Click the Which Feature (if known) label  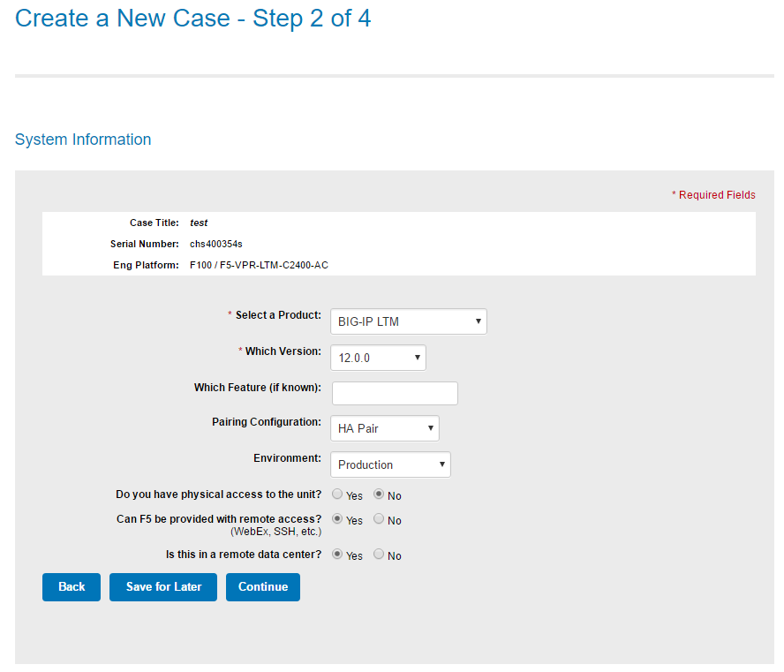coord(258,388)
